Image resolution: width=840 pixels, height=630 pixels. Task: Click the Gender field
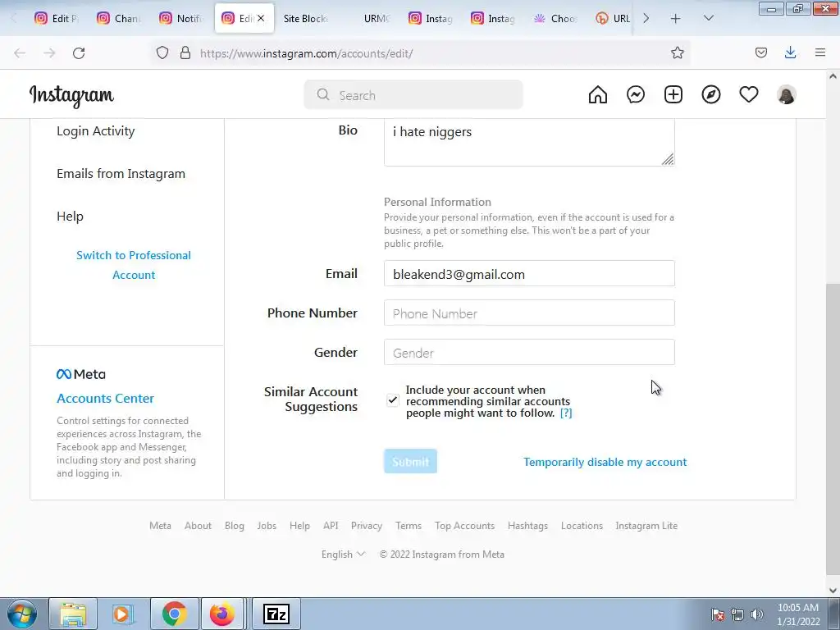point(529,353)
